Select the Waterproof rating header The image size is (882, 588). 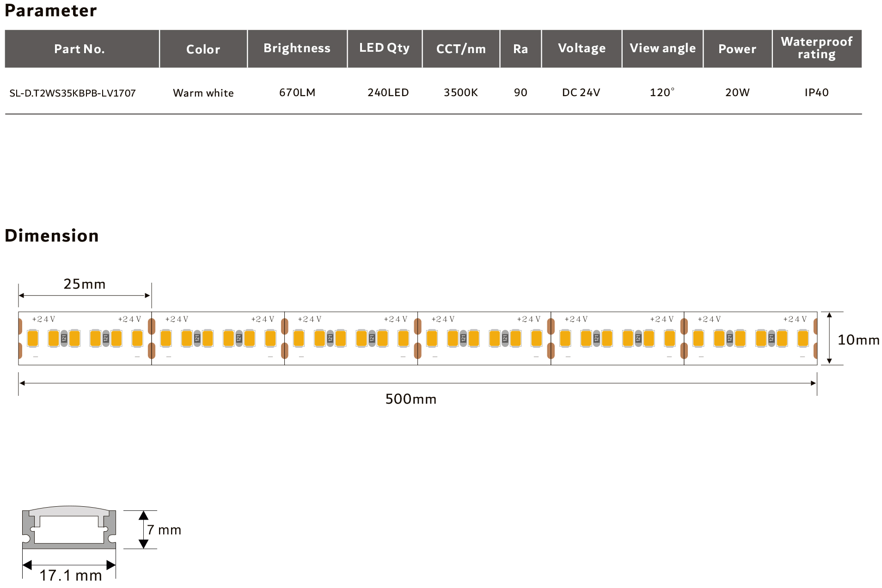click(816, 48)
